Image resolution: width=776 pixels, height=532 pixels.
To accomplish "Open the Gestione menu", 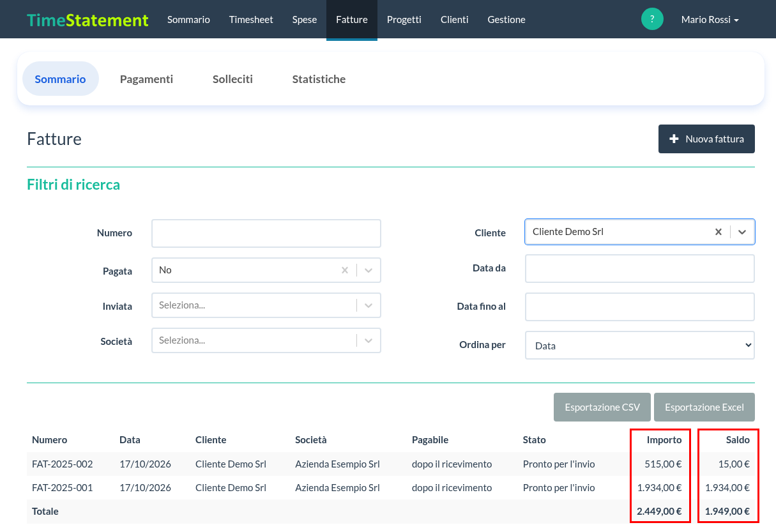I will (506, 20).
